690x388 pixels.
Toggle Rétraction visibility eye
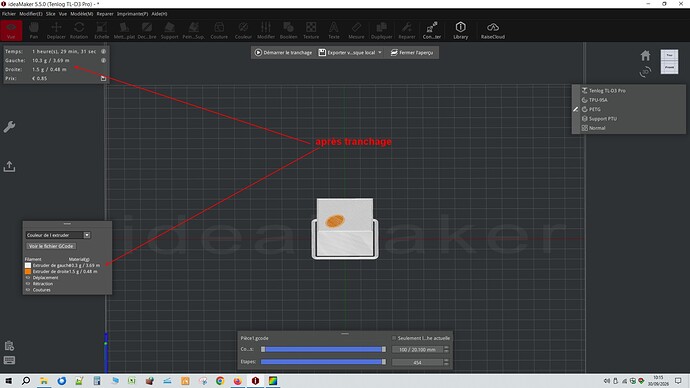[28, 284]
